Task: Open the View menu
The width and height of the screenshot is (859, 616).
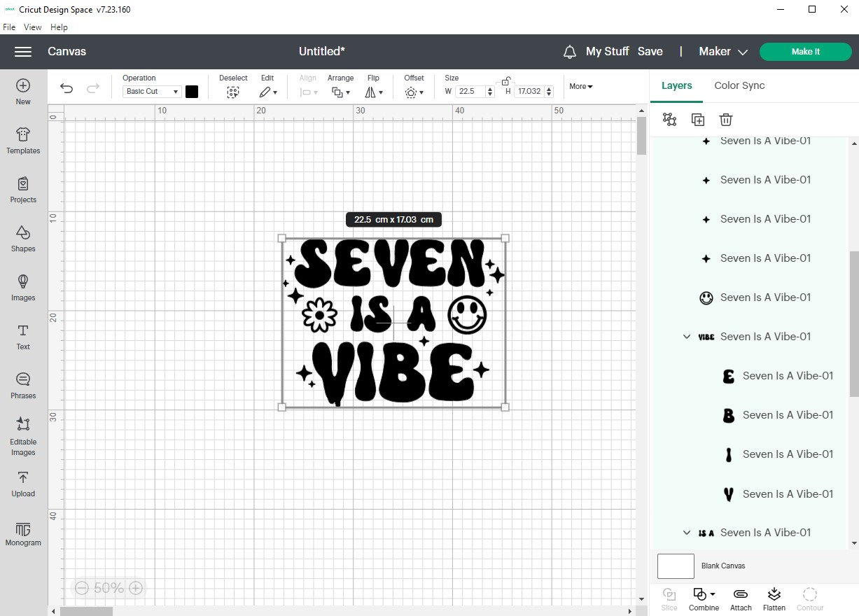Action: [32, 27]
